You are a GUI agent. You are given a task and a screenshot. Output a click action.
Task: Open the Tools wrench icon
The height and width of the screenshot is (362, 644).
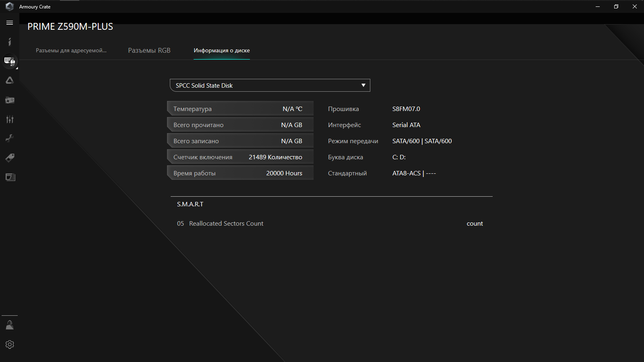pos(10,138)
